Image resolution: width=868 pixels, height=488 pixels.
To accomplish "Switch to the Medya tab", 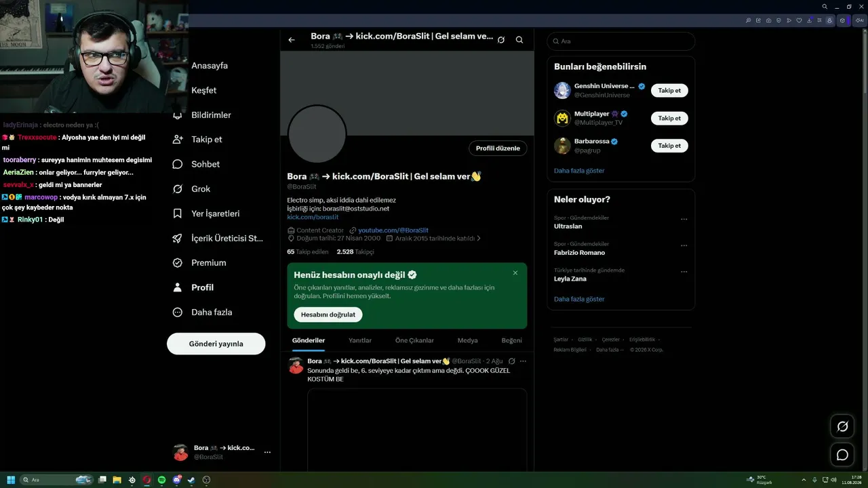I will 468,340.
